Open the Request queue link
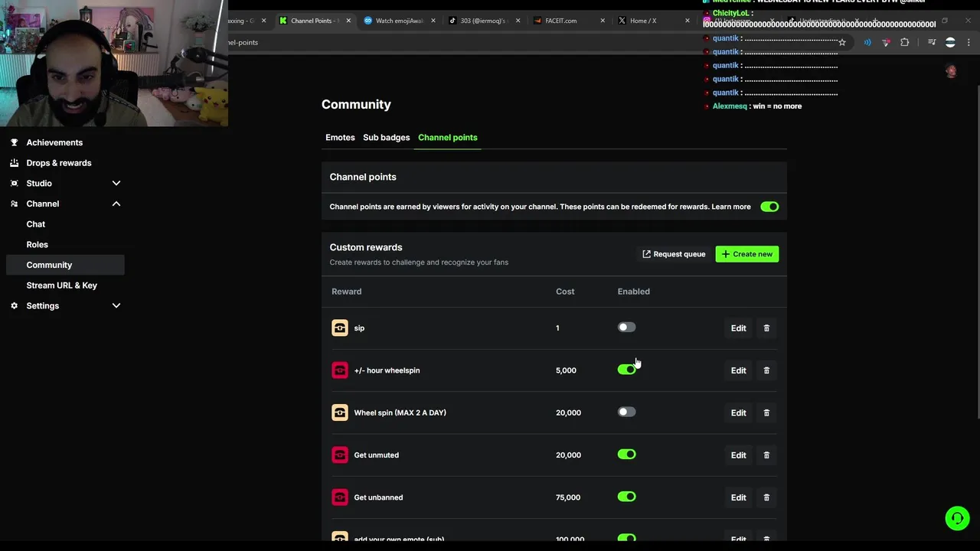This screenshot has width=980, height=551. pyautogui.click(x=674, y=254)
